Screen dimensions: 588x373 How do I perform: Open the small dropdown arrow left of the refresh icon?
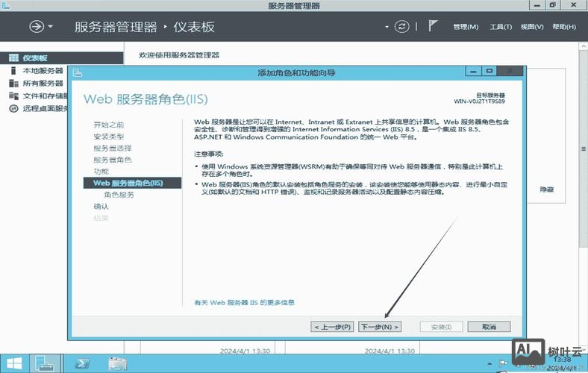[387, 27]
